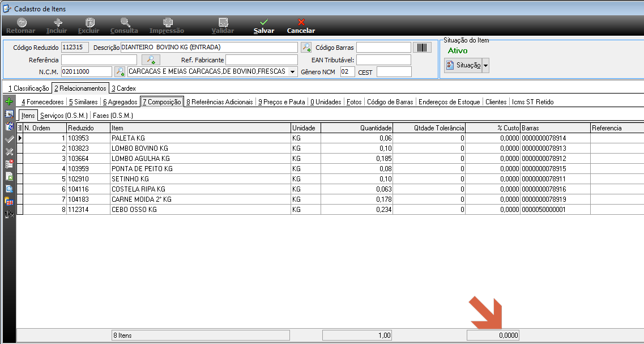Click the Retornar toolbar button
This screenshot has width=644, height=344.
click(21, 26)
